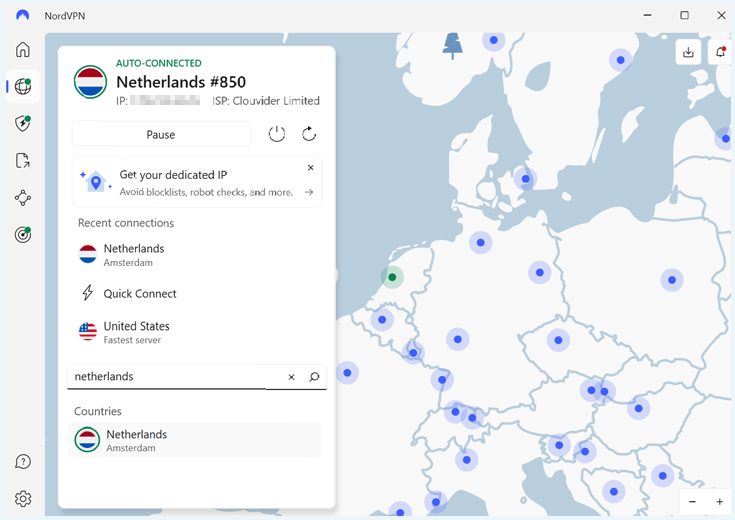
Task: Click the Recent connections heading
Action: click(126, 223)
